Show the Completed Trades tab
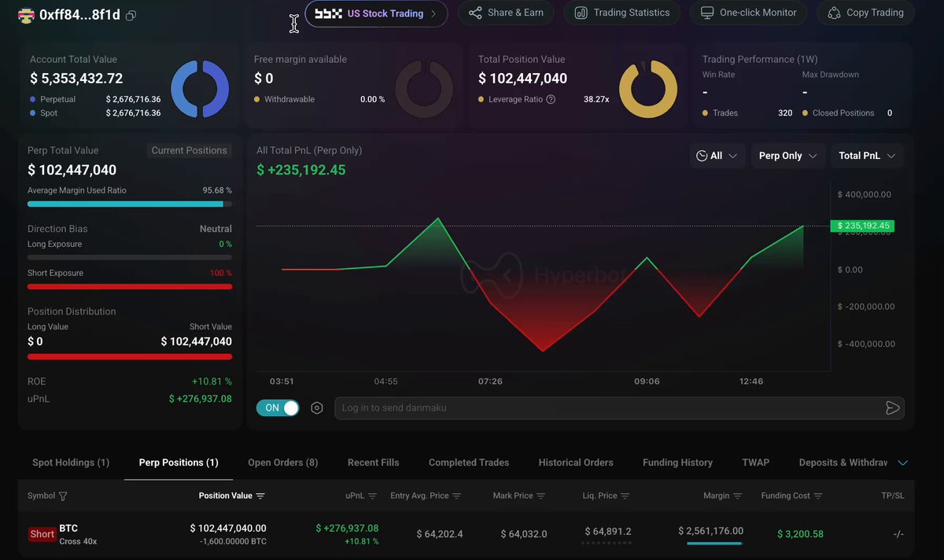Image resolution: width=944 pixels, height=560 pixels. (x=469, y=462)
